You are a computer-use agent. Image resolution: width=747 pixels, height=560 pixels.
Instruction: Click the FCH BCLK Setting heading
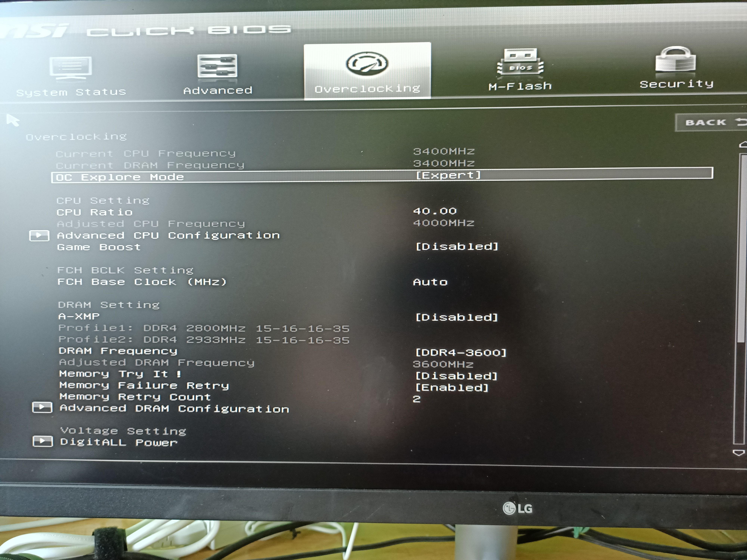[125, 270]
